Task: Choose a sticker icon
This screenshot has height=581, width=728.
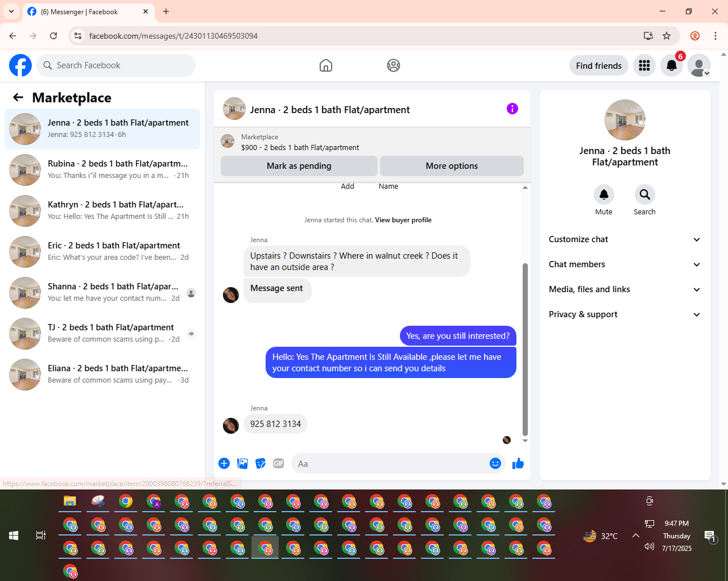Action: pyautogui.click(x=260, y=463)
